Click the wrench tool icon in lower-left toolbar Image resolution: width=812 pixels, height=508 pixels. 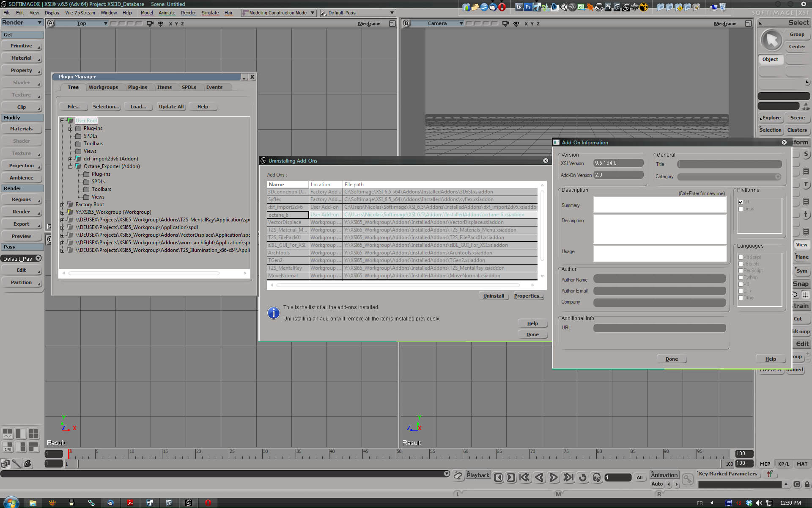tap(16, 464)
